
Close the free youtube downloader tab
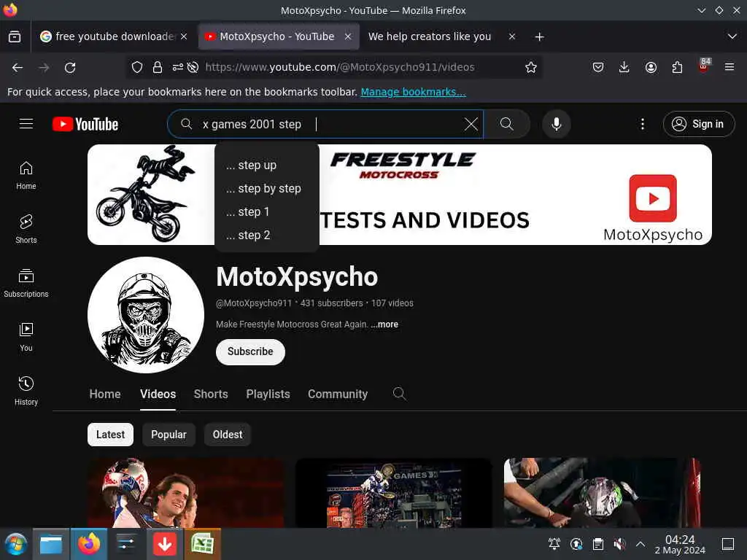(184, 36)
